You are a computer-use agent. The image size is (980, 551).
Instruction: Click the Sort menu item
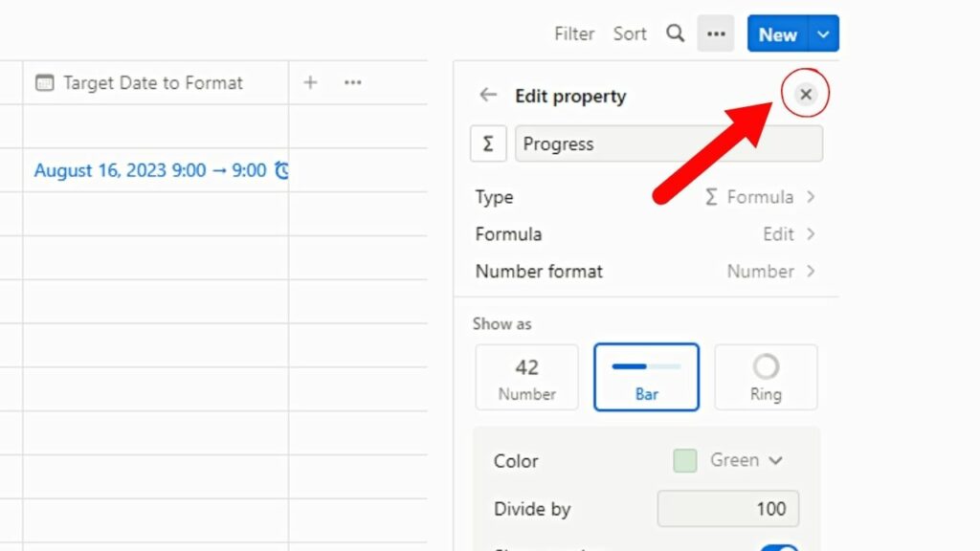629,33
